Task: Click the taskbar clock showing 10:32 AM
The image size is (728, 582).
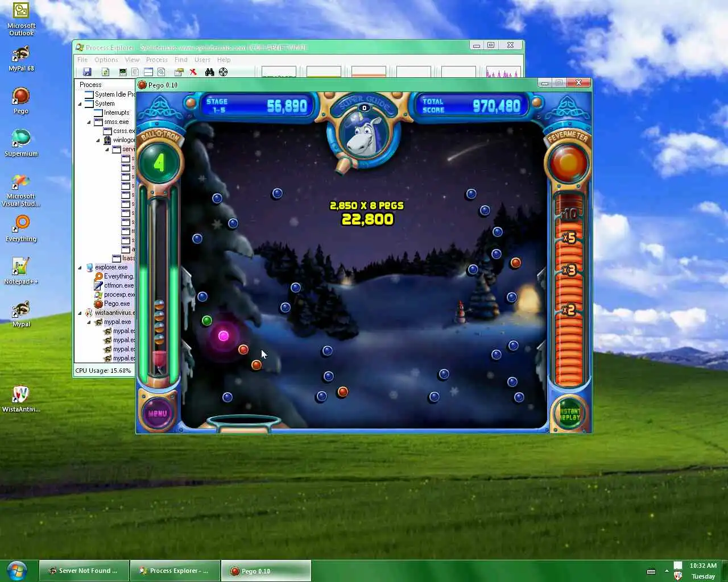Action: (703, 566)
